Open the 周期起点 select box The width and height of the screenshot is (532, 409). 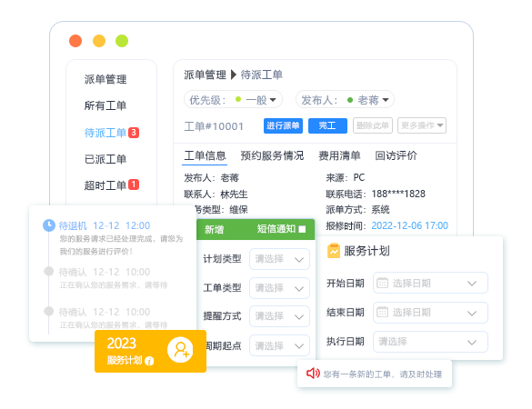point(279,345)
